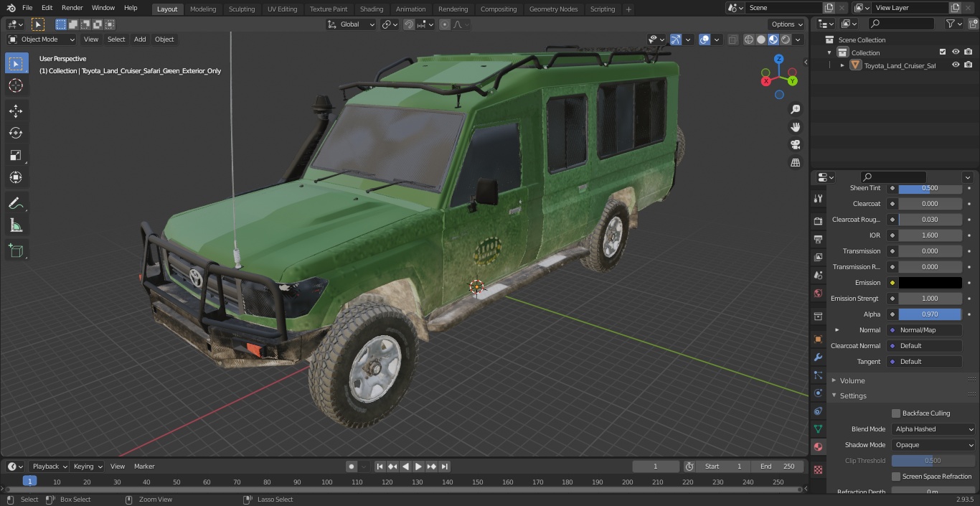The image size is (980, 506).
Task: Select the Select Box tool
Action: coord(16,63)
